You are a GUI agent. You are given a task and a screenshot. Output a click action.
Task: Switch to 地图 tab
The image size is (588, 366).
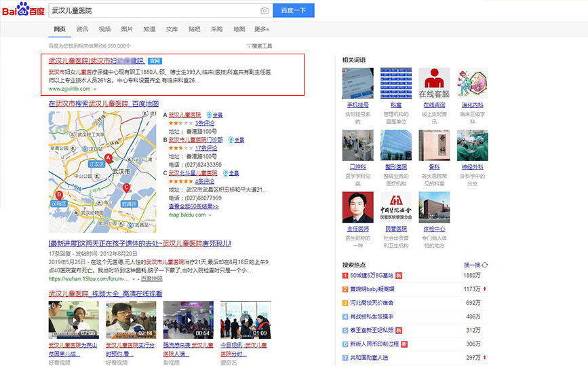(x=239, y=29)
